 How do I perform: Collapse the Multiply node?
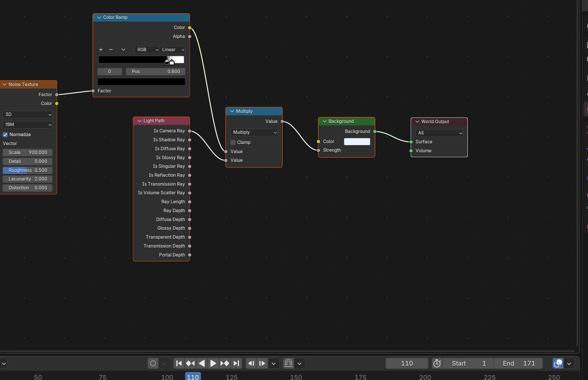232,111
